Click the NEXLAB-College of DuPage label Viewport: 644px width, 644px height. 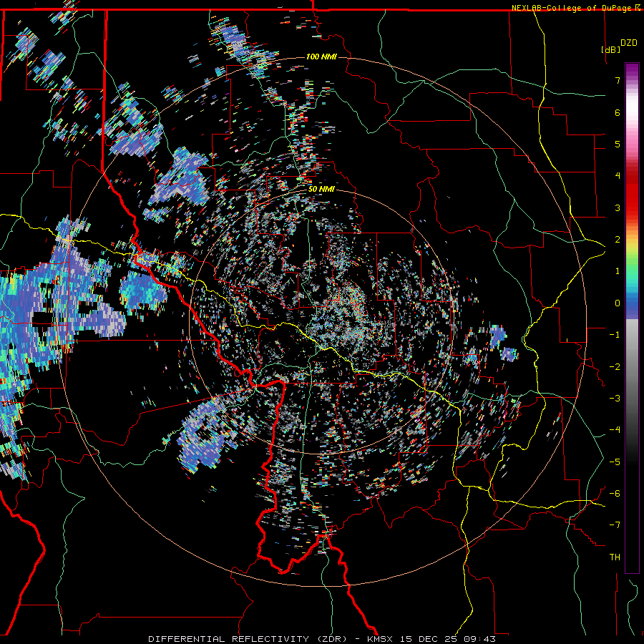(571, 8)
